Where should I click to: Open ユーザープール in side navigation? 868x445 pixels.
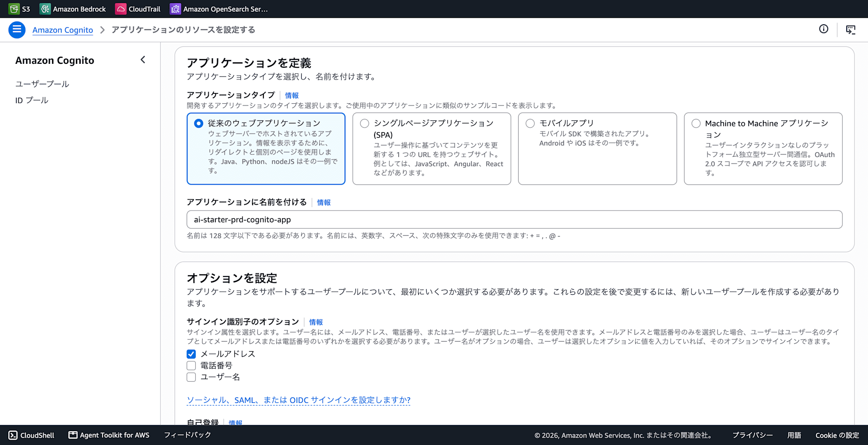42,84
